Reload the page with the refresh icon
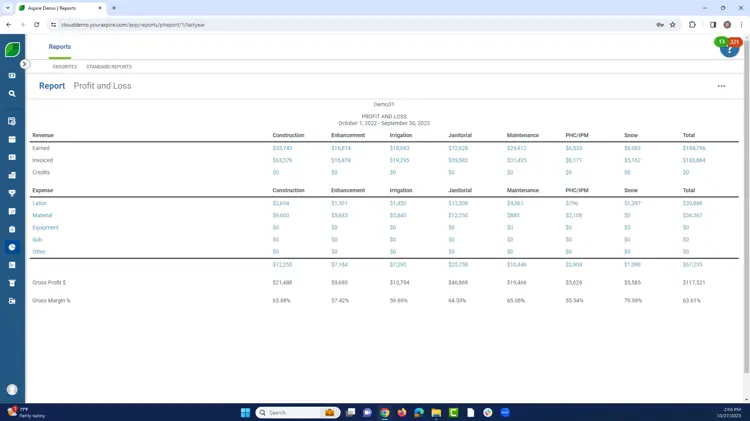Image resolution: width=750 pixels, height=421 pixels. [36, 25]
